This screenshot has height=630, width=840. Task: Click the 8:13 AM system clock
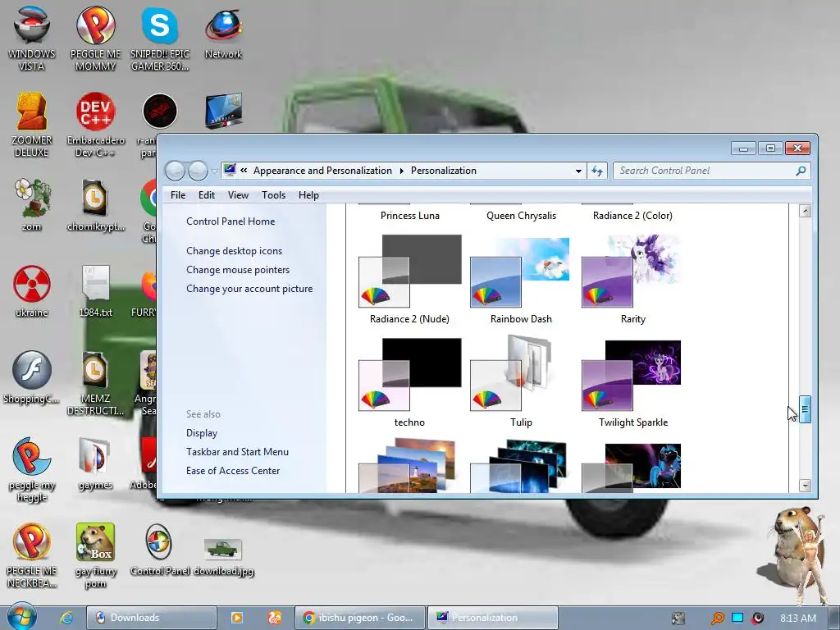(797, 619)
